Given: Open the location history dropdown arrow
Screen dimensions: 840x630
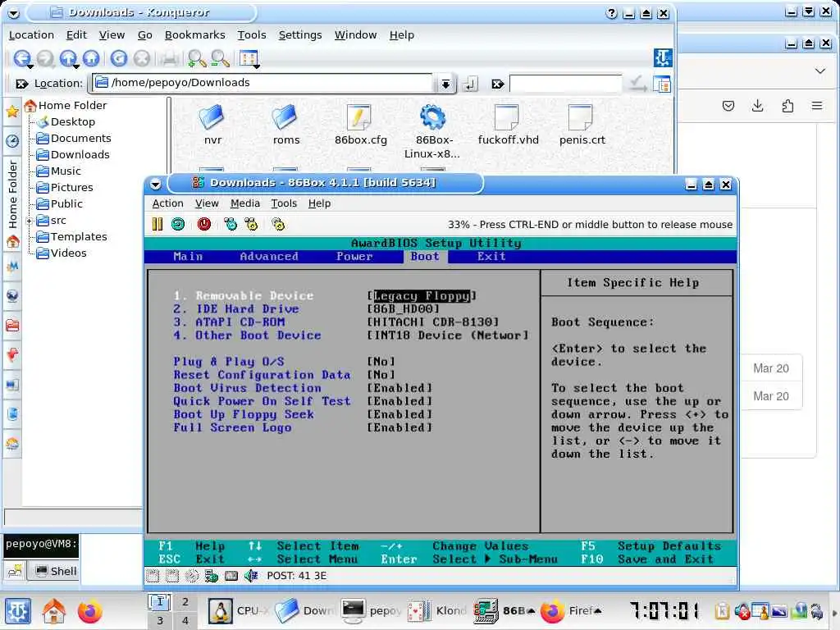Looking at the screenshot, I should 445,84.
